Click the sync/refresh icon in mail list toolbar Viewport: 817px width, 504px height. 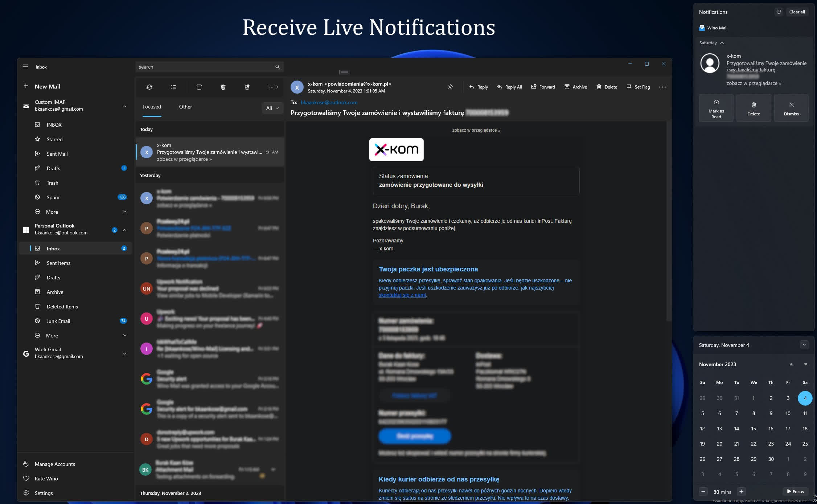pyautogui.click(x=149, y=87)
